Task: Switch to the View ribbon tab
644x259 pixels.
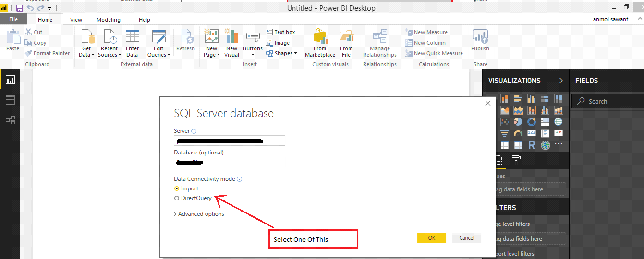Action: (x=76, y=20)
